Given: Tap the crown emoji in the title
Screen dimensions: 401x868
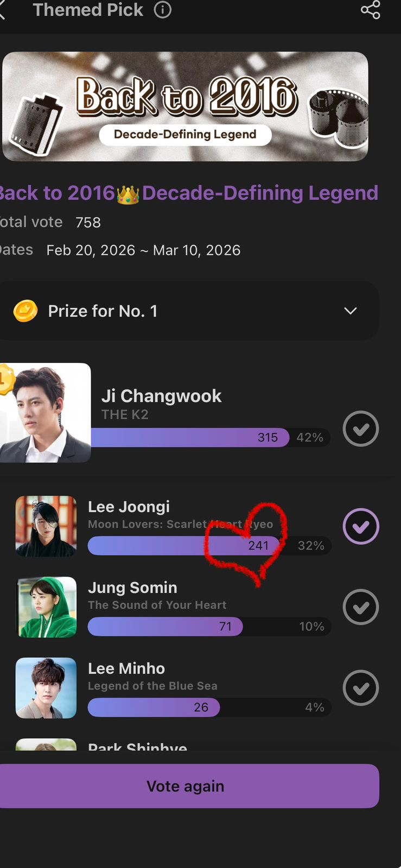Looking at the screenshot, I should [x=128, y=194].
